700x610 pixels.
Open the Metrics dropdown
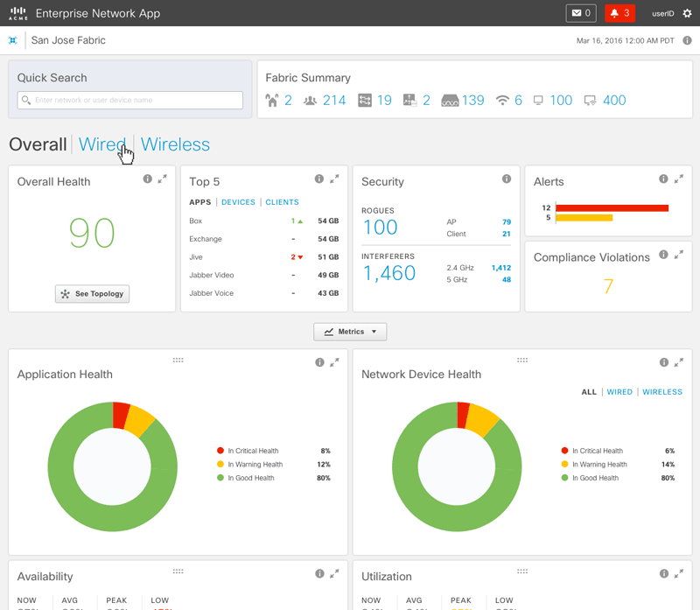350,332
